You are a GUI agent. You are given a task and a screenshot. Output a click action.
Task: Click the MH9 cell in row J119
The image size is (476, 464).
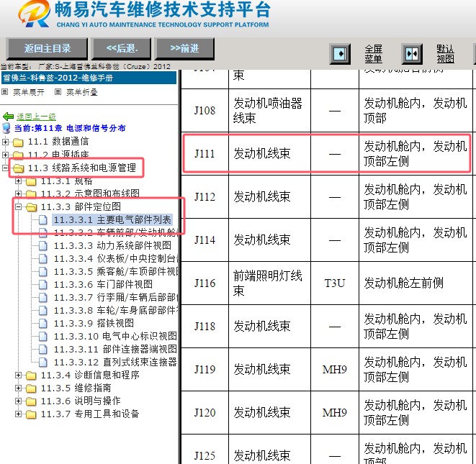point(335,369)
